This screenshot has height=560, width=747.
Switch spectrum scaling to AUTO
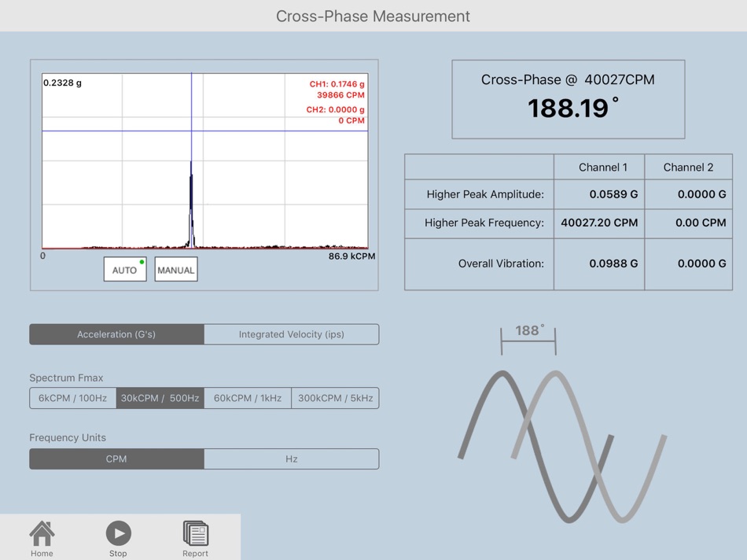pos(125,269)
